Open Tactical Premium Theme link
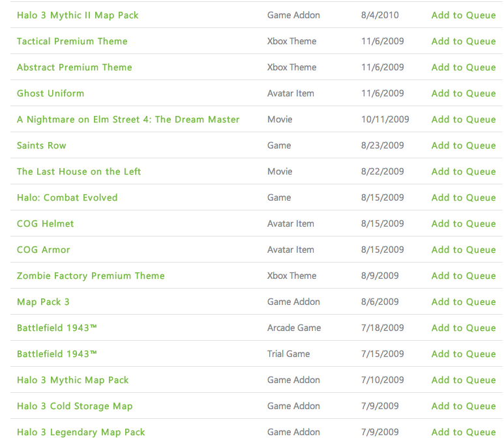Screen dimensions: 504x443 coord(72,41)
